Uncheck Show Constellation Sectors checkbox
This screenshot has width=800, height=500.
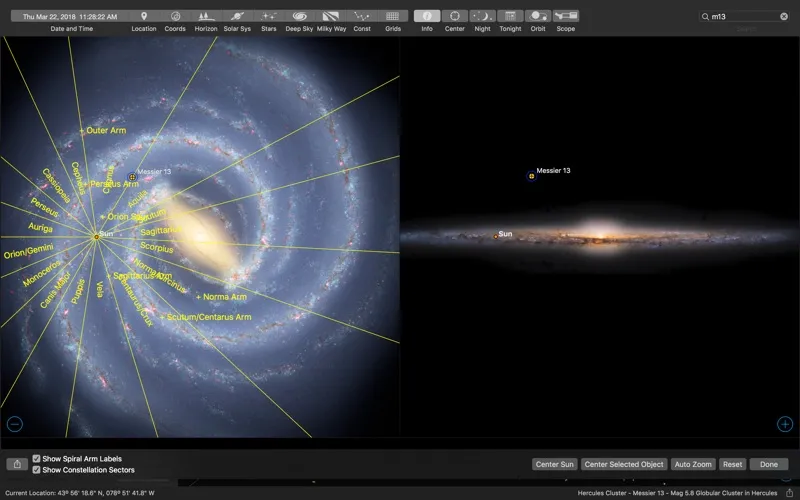(37, 470)
